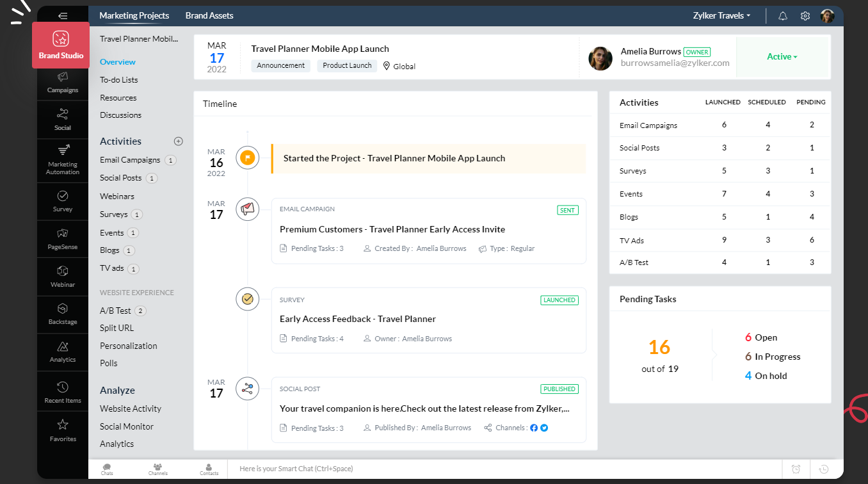
Task: Expand the Active status dropdown
Action: 782,57
